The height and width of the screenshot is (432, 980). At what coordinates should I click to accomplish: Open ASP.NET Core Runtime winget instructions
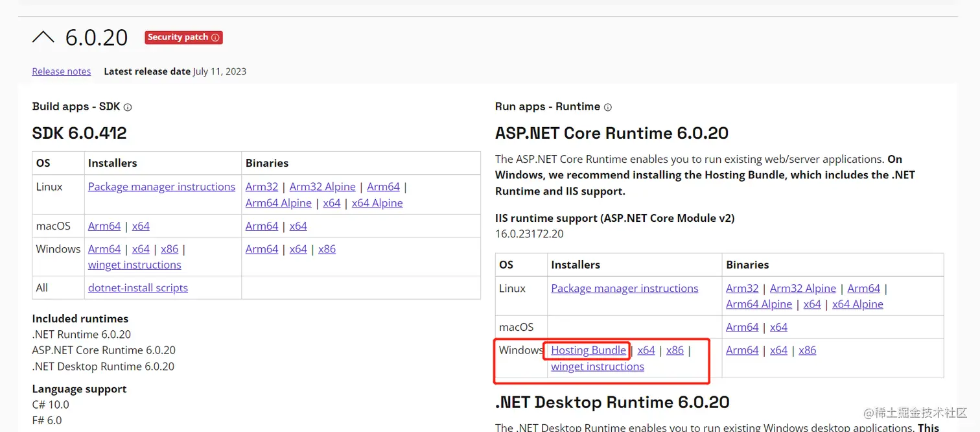pos(597,366)
